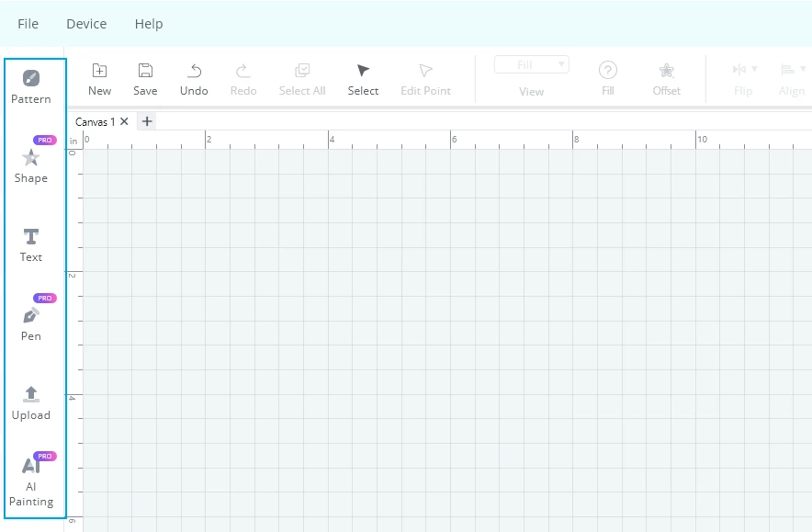This screenshot has height=532, width=812.
Task: Select the Shape tool
Action: [31, 166]
